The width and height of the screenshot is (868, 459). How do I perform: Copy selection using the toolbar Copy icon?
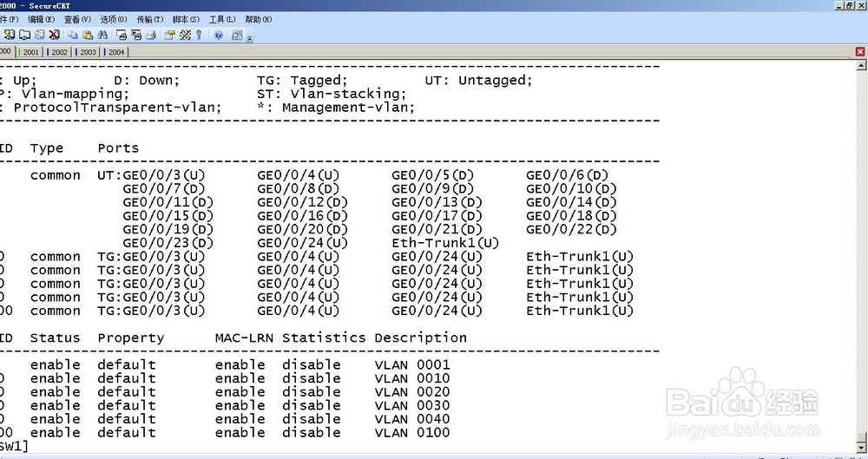point(73,35)
